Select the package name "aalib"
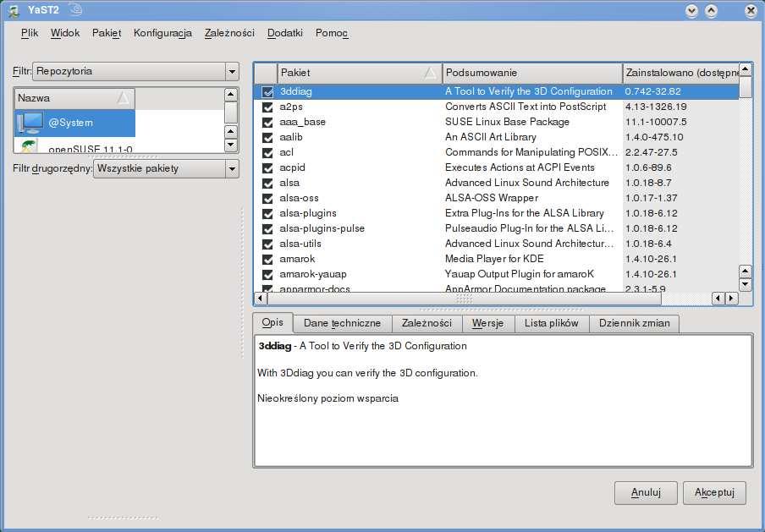This screenshot has width=765, height=532. 291,138
